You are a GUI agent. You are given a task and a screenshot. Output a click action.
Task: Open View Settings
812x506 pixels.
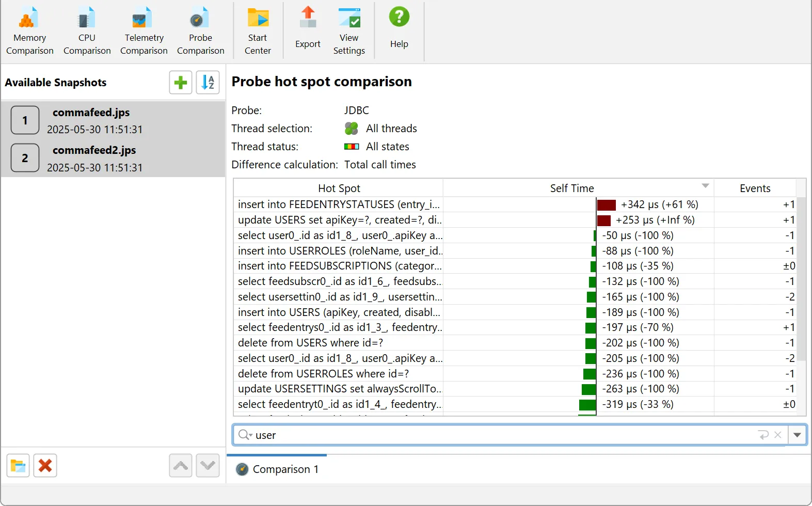click(349, 31)
